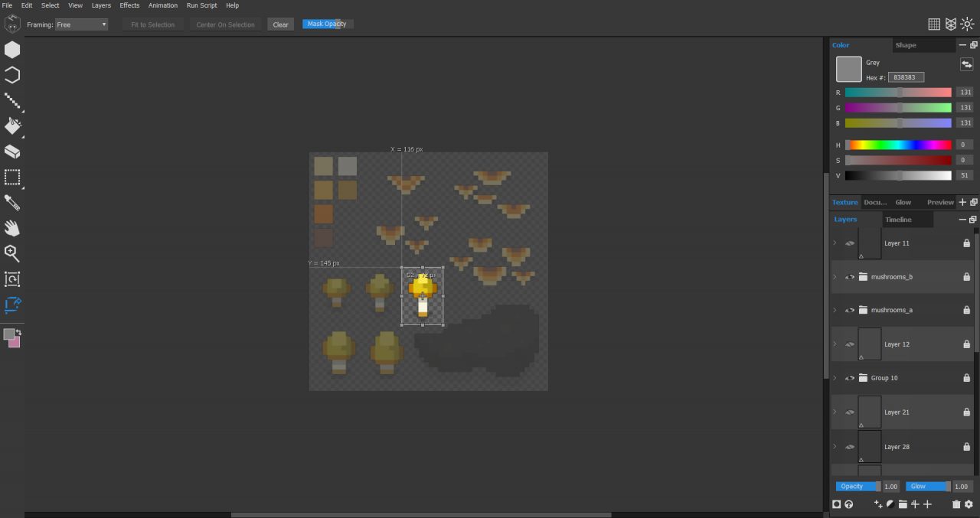Create a new folder in Layers panel
Viewport: 980px width, 518px height.
902,504
